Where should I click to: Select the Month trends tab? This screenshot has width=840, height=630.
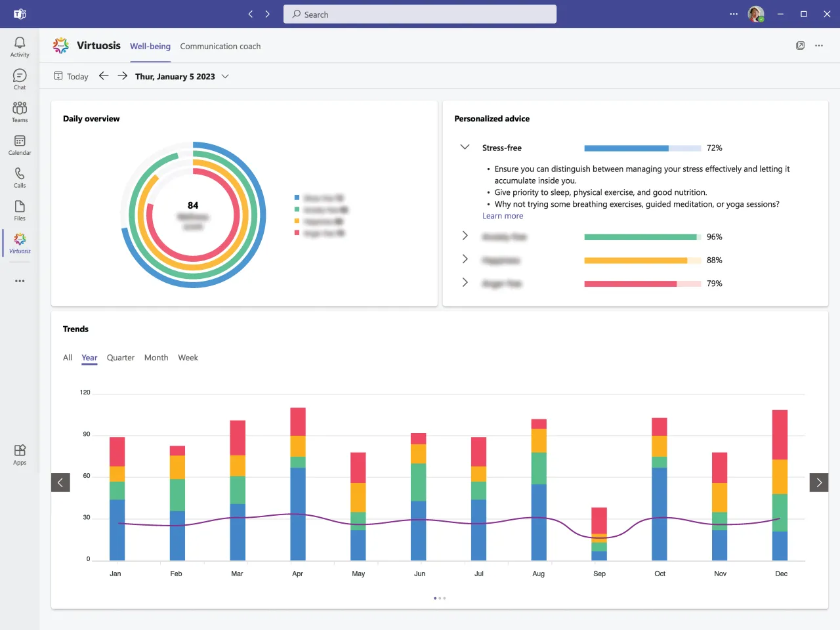pyautogui.click(x=156, y=358)
